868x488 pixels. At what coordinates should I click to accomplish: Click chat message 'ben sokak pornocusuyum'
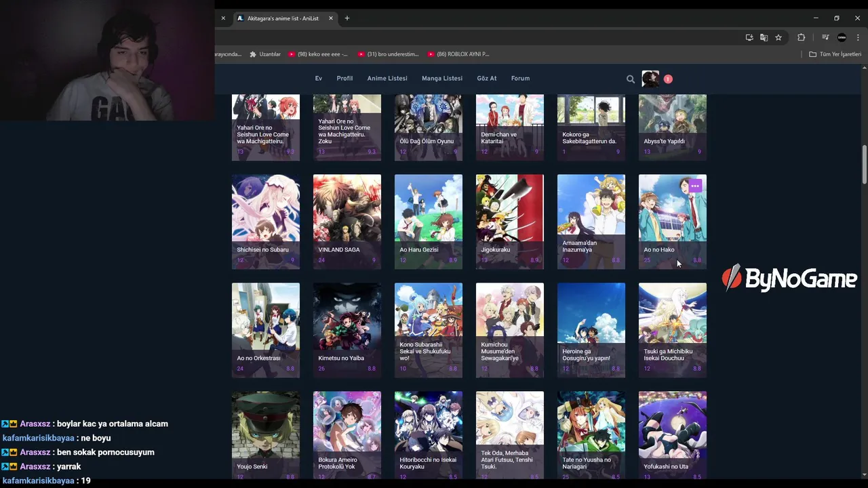click(107, 452)
